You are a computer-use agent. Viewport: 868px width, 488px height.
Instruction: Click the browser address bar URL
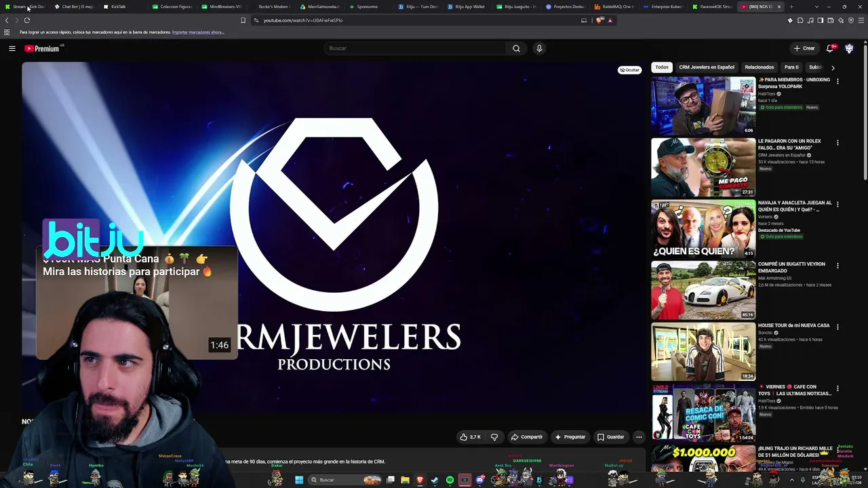[x=303, y=20]
